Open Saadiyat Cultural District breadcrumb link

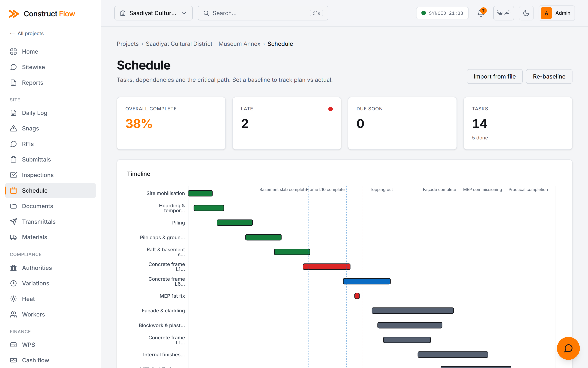pos(203,44)
